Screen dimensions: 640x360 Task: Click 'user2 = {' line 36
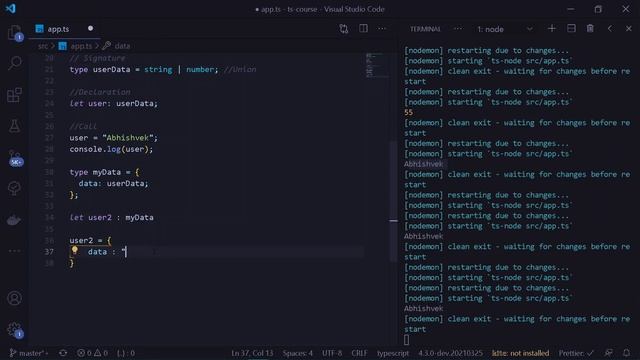tap(90, 240)
